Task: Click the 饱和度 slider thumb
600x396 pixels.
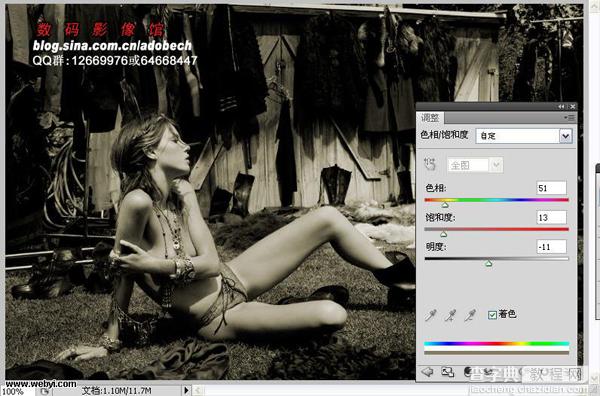Action: coord(443,234)
